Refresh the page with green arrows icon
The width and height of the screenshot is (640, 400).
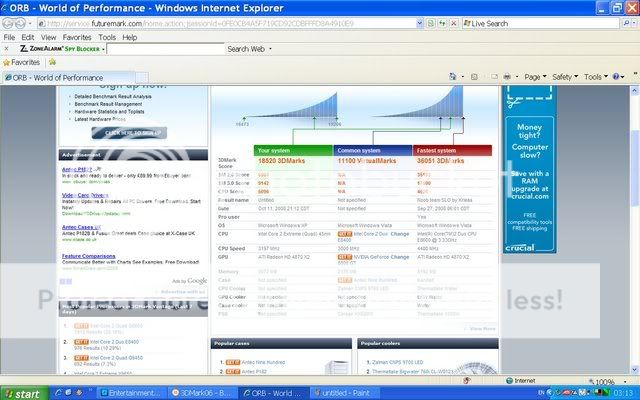pyautogui.click(x=442, y=24)
